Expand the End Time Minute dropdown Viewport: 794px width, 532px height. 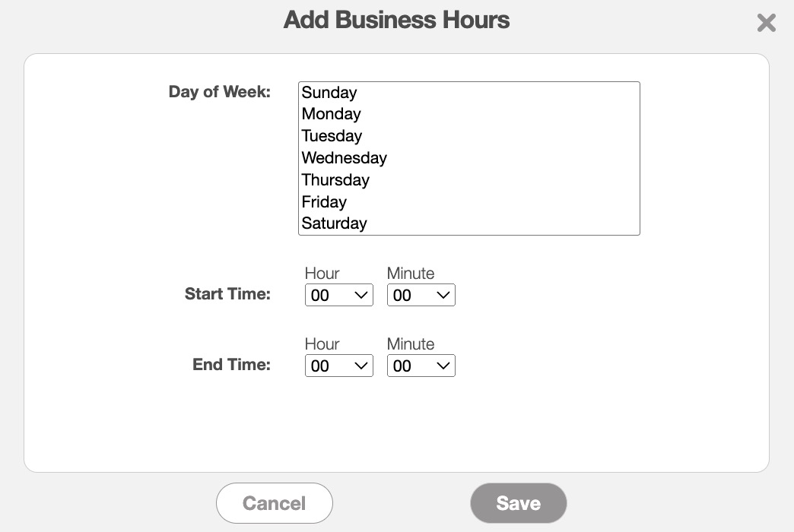tap(421, 366)
